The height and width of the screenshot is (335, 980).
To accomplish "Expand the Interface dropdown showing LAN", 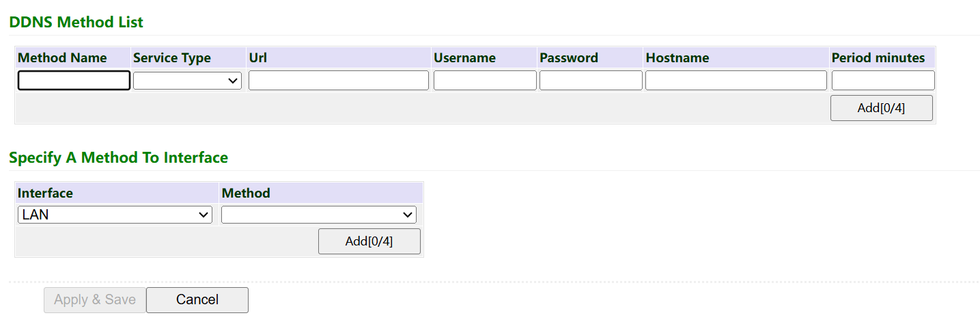I will click(115, 215).
